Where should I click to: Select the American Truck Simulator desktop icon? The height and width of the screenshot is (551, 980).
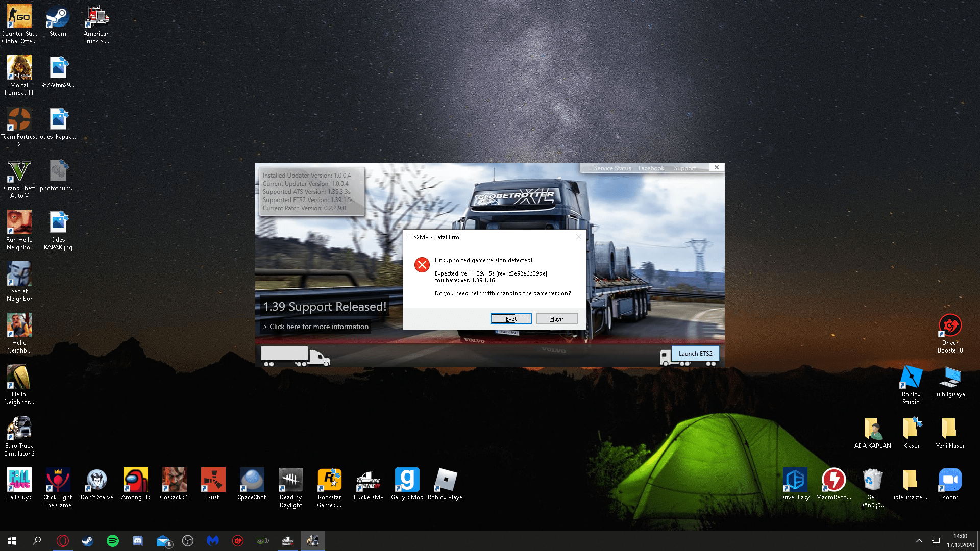[x=96, y=17]
